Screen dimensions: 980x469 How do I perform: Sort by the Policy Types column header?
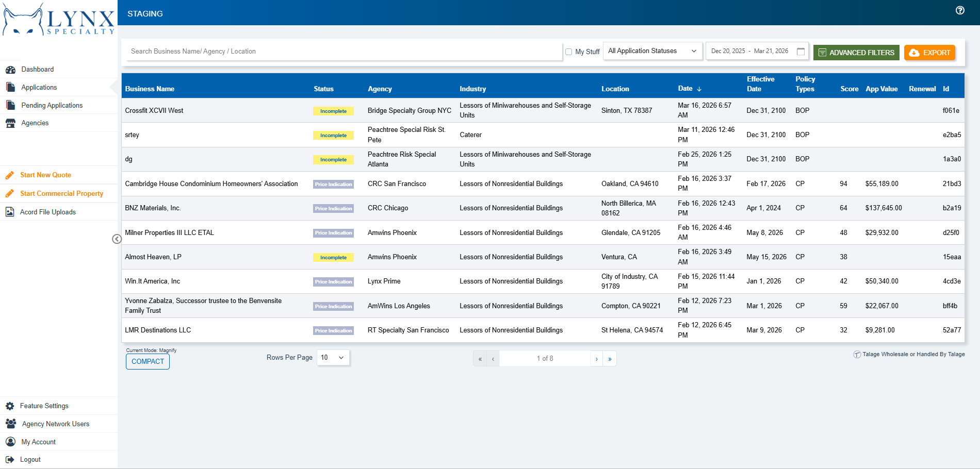click(805, 84)
